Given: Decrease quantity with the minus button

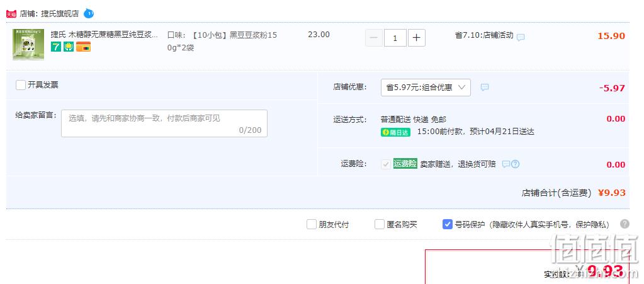Looking at the screenshot, I should [x=374, y=38].
